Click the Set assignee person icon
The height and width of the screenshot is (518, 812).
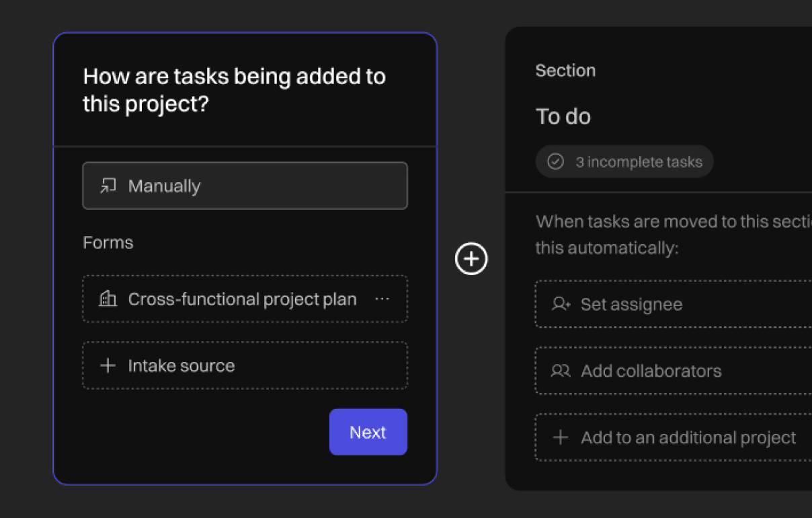tap(561, 305)
